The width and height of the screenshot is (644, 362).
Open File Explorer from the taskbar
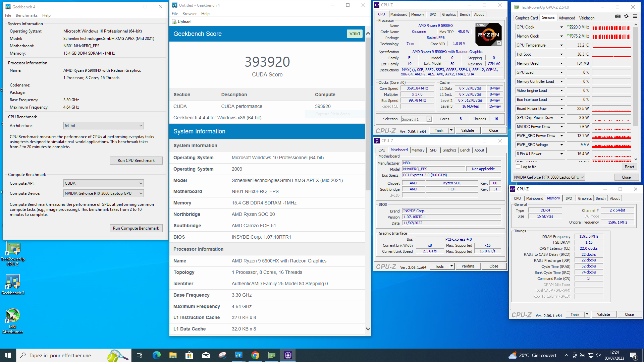click(173, 355)
